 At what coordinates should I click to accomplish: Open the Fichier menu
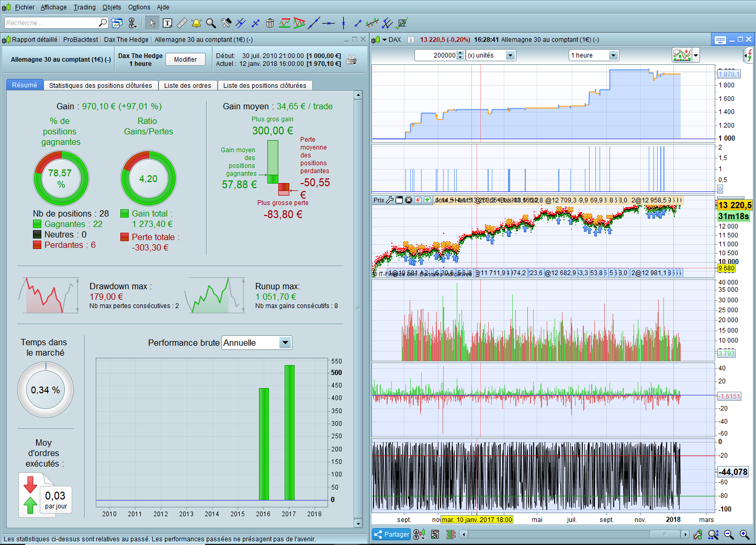point(25,7)
